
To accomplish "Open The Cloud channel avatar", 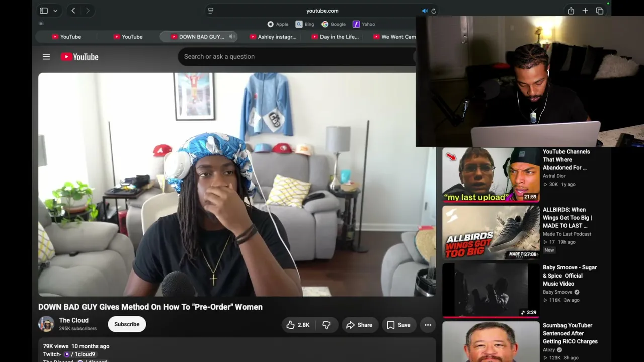I will [46, 324].
